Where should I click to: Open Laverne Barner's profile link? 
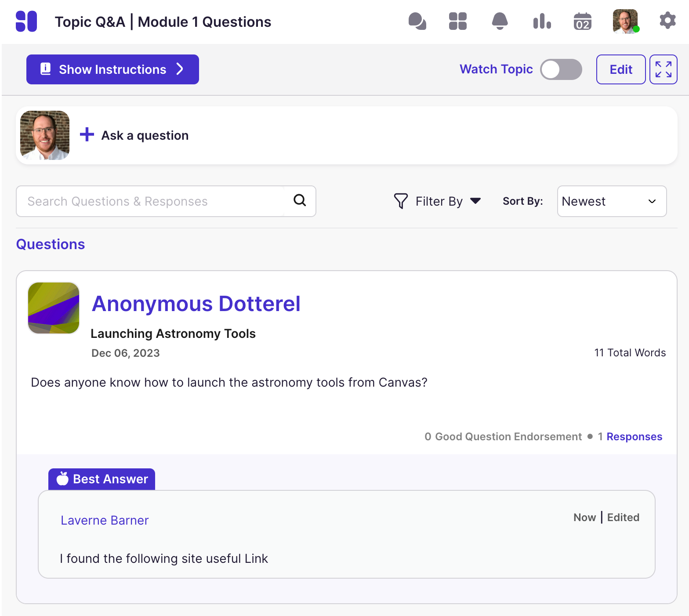(x=105, y=520)
